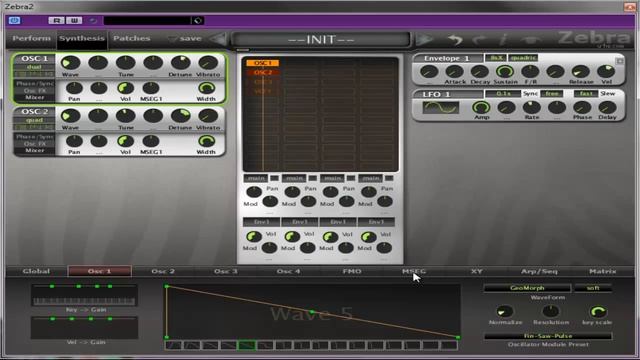Select the first waveform slot thumbnail
The width and height of the screenshot is (640, 360).
pyautogui.click(x=173, y=345)
